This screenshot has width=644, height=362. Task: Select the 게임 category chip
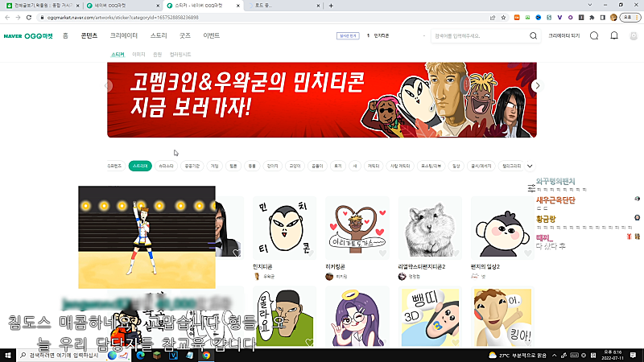pyautogui.click(x=214, y=166)
